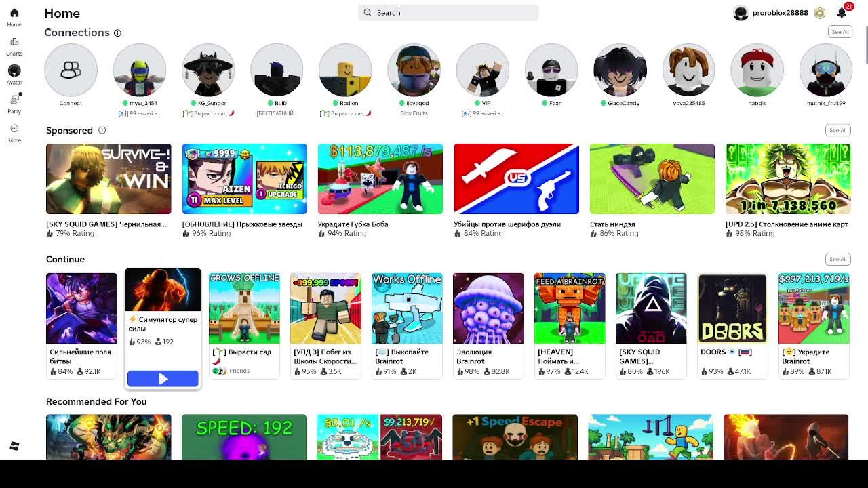Click See All for Sponsored
The width and height of the screenshot is (868, 488).
pos(837,130)
